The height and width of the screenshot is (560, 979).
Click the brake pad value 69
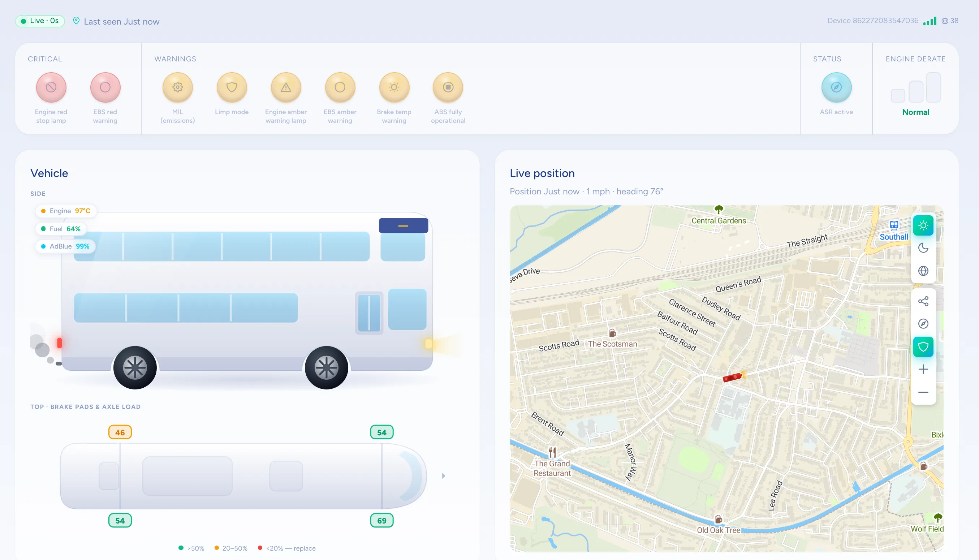pos(381,520)
